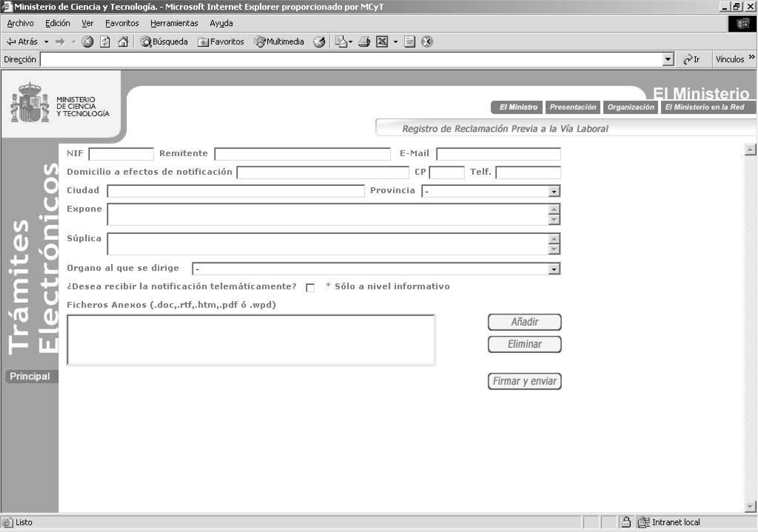Click Súplica text area scroll down arrow

(554, 249)
